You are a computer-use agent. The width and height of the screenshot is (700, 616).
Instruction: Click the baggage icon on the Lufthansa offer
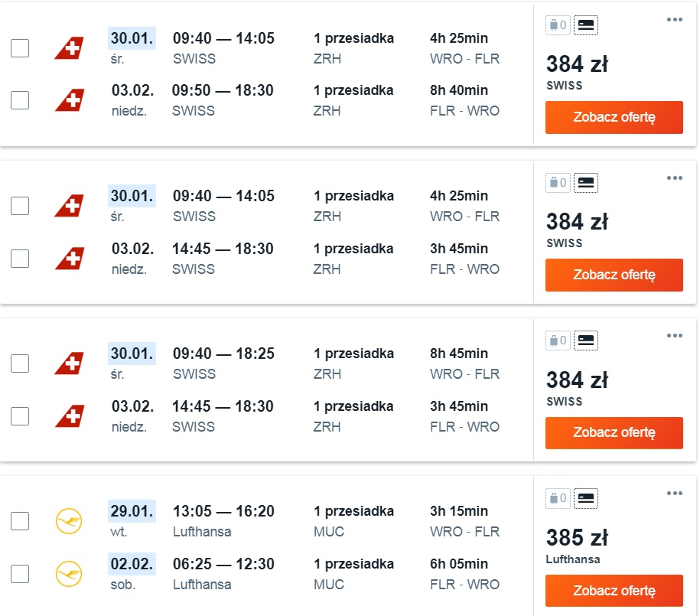coord(558,498)
